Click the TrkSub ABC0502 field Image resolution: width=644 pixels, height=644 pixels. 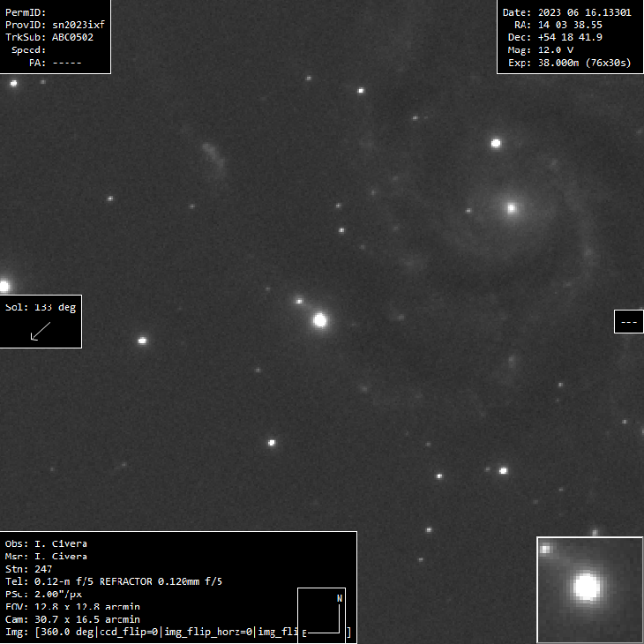coord(49,38)
